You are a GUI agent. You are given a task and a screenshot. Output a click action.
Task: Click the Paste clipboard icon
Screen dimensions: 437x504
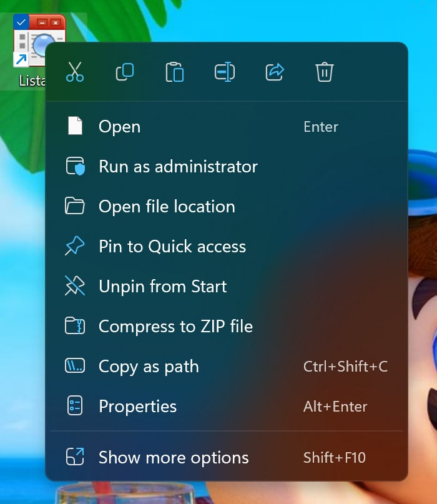174,72
